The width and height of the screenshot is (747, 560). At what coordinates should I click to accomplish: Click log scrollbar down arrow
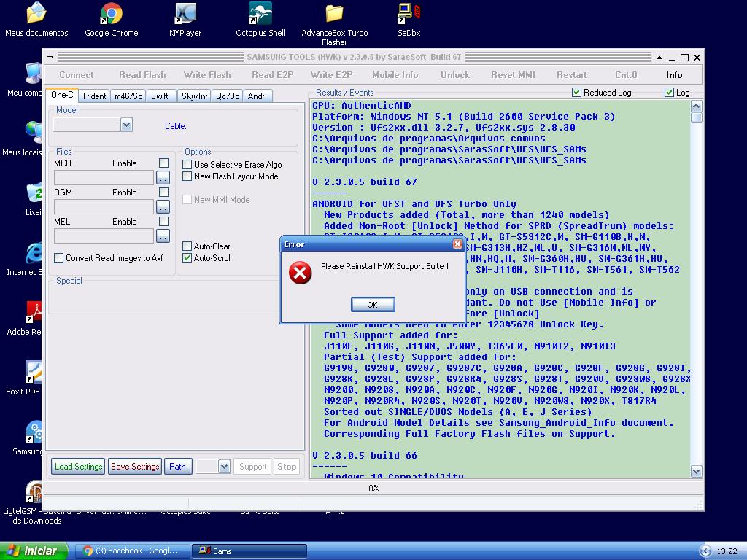pos(696,472)
